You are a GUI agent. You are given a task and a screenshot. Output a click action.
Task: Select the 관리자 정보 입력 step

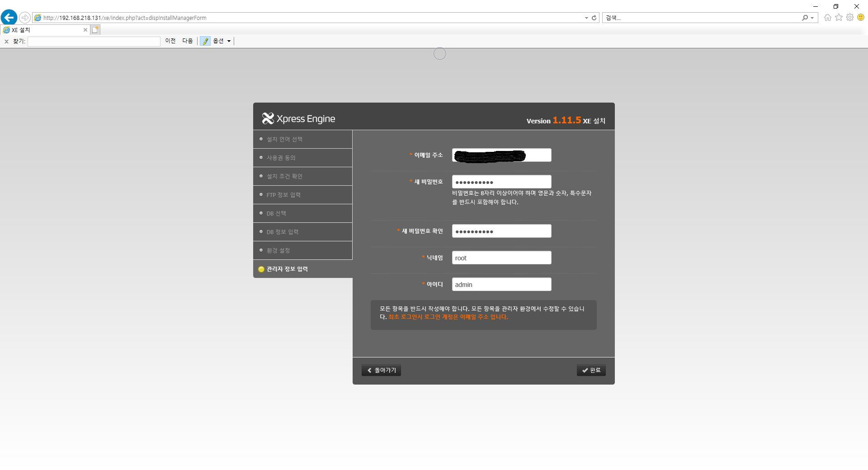point(302,269)
